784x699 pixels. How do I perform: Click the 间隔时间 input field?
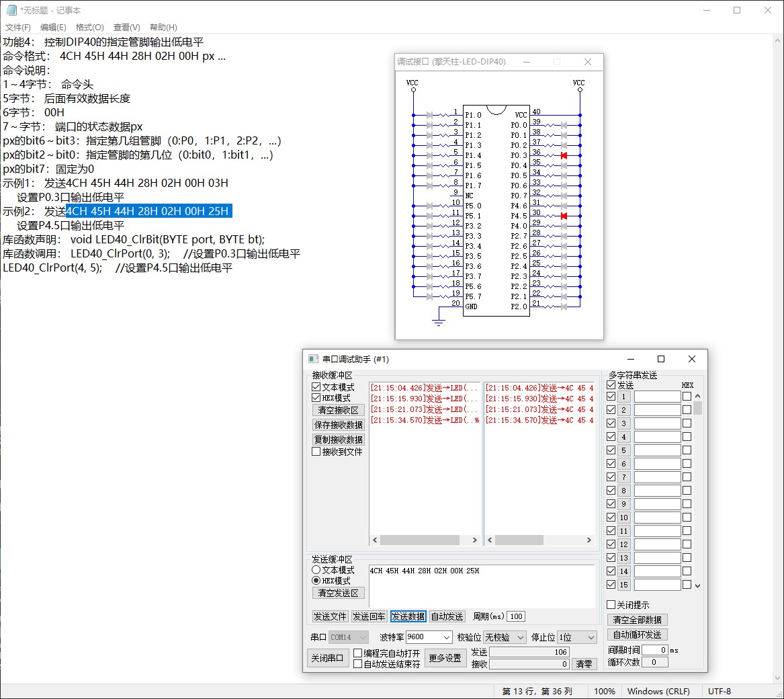click(655, 649)
